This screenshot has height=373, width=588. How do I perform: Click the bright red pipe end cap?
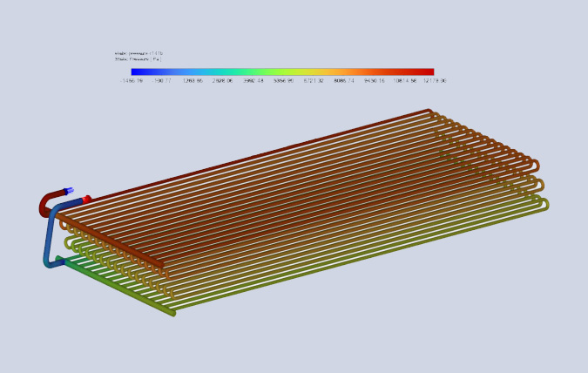pos(86,199)
